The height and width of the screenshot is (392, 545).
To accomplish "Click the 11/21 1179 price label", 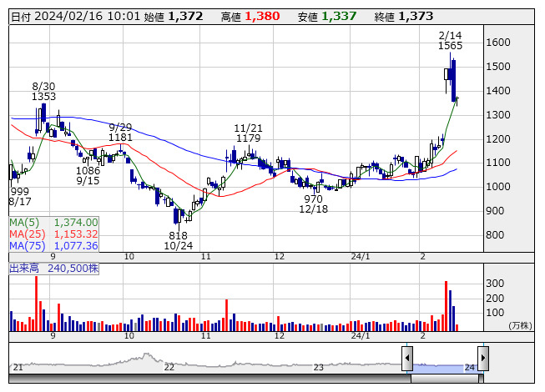I will [248, 133].
